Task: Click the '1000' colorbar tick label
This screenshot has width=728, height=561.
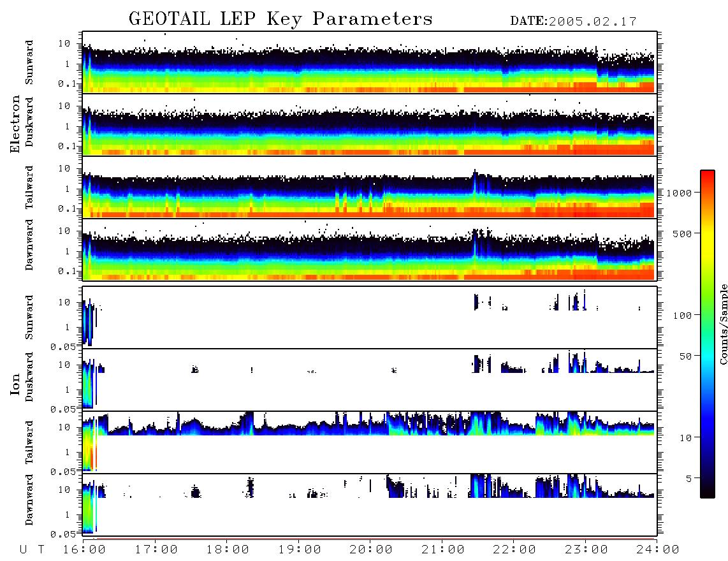Action: pyautogui.click(x=679, y=193)
